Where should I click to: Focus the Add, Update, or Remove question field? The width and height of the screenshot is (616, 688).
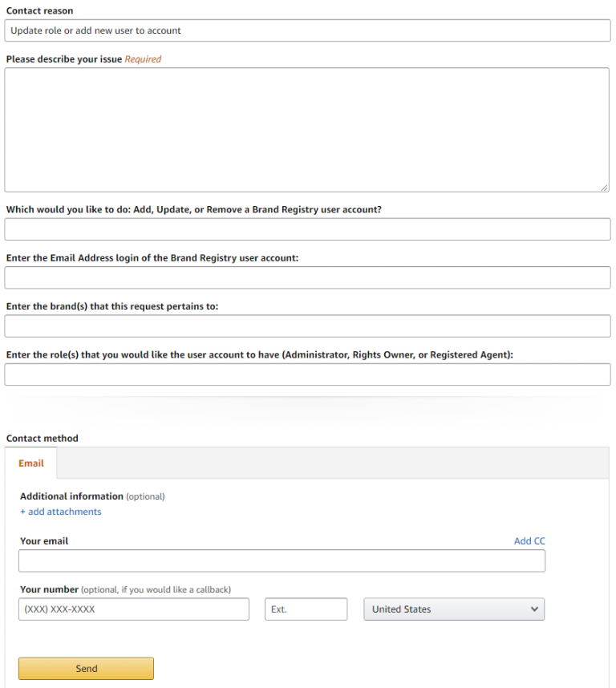(307, 229)
